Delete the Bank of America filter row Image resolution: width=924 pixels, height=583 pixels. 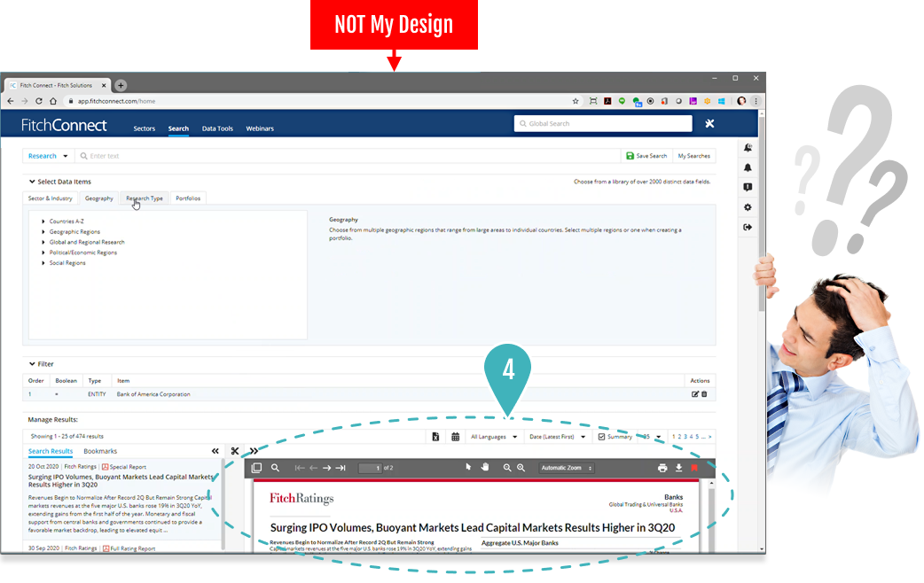point(704,394)
